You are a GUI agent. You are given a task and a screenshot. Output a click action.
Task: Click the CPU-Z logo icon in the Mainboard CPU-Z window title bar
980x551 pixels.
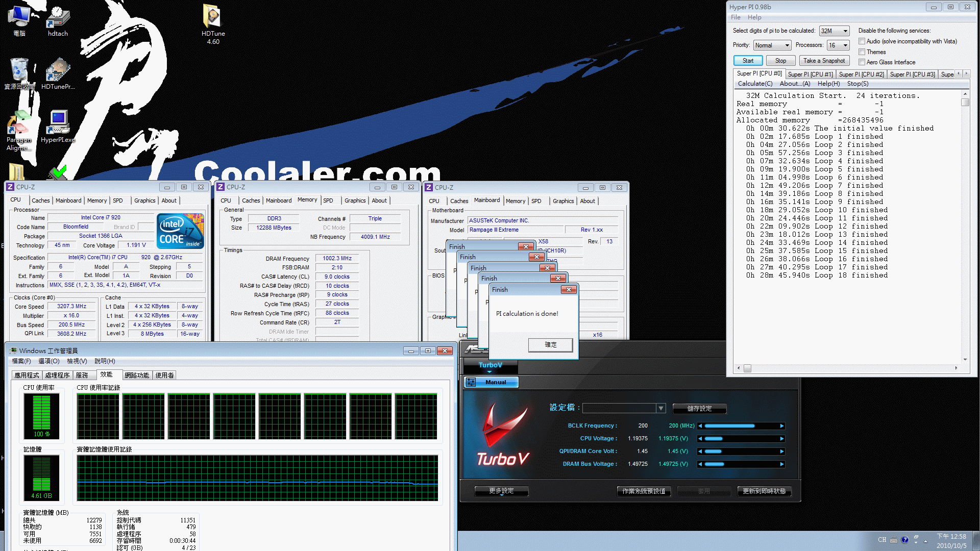[x=429, y=188]
